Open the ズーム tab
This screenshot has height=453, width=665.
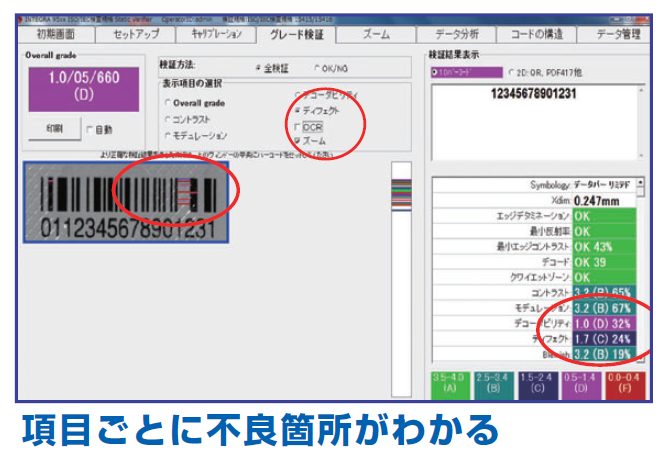pos(376,34)
